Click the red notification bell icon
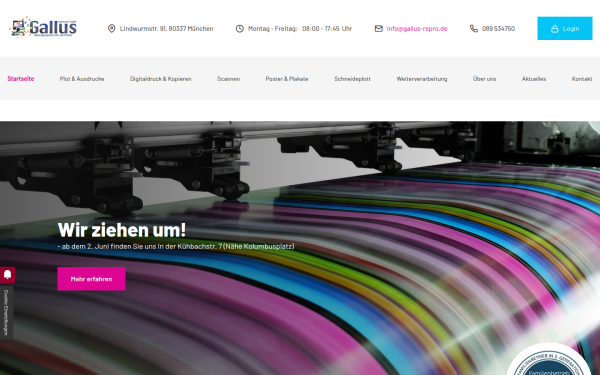Viewport: 600px width, 375px height. tap(7, 275)
